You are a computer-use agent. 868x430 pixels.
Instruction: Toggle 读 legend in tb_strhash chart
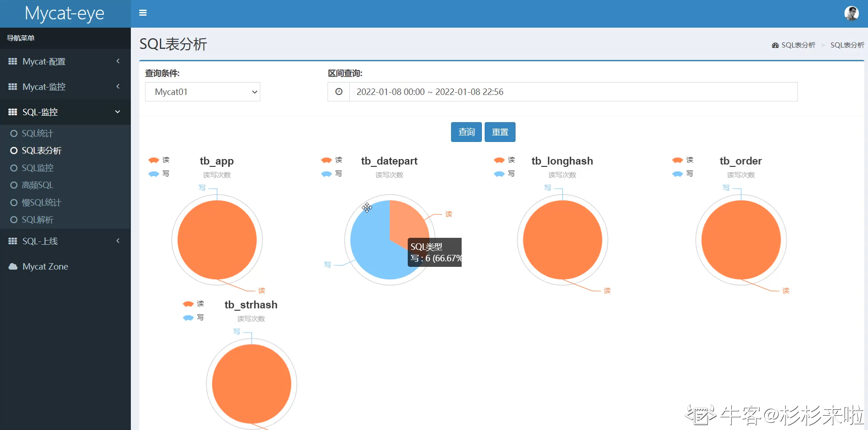pos(194,304)
